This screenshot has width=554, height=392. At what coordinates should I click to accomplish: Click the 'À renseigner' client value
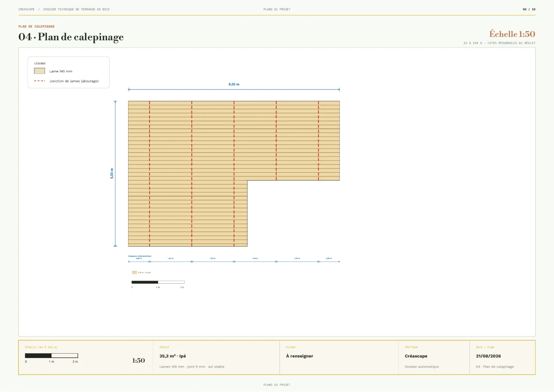300,356
